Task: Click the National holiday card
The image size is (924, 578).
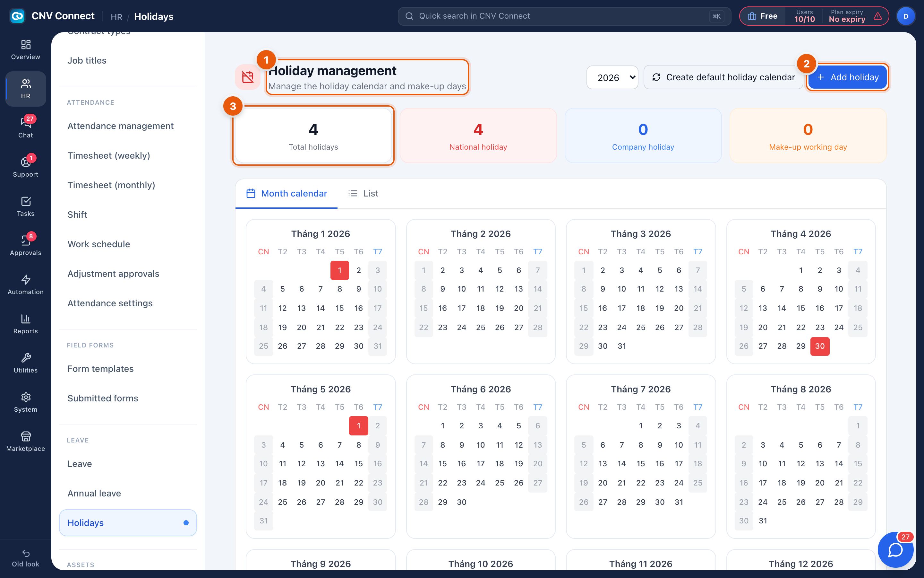Action: [478, 136]
